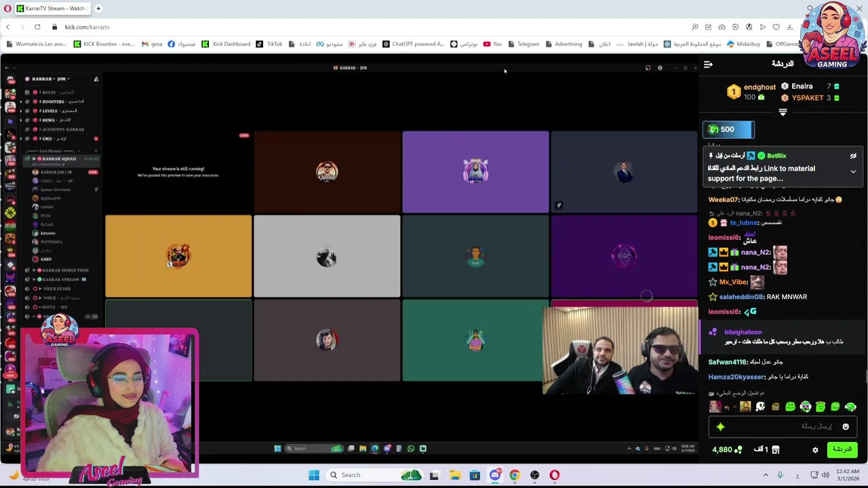The width and height of the screenshot is (868, 488).
Task: Click the green chat send button
Action: coord(842,449)
